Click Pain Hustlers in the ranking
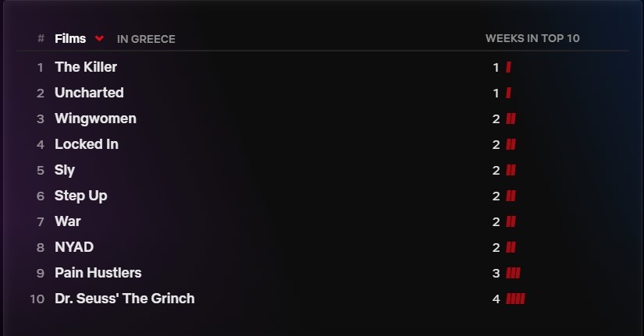Screen dimensions: 644x336 (x=98, y=273)
